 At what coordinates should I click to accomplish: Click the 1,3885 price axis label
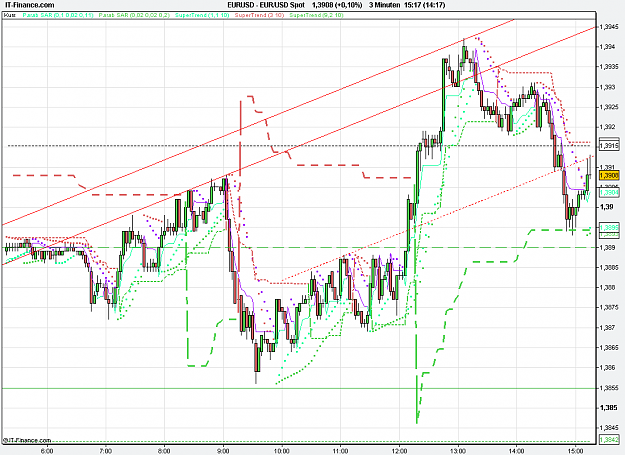(609, 267)
